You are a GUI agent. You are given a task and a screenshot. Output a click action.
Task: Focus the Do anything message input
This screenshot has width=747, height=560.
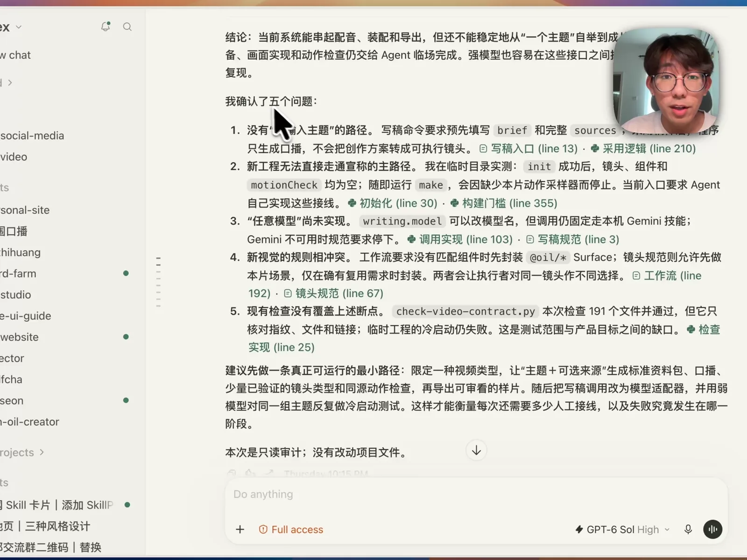(476, 494)
